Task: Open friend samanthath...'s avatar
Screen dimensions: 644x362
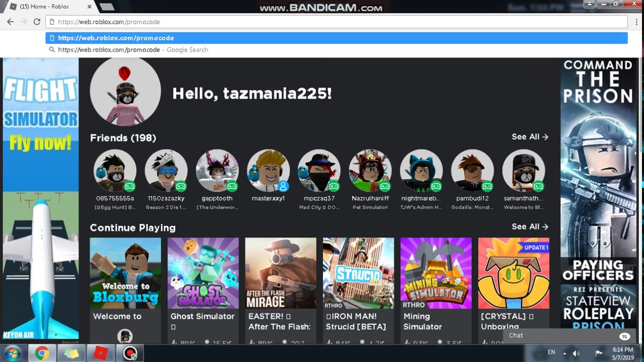Action: 523,170
